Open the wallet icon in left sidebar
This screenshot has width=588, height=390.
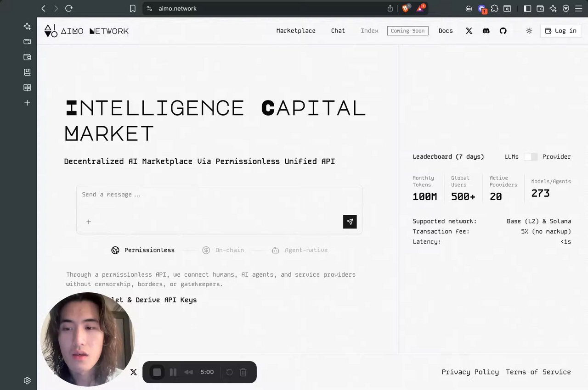[x=27, y=57]
